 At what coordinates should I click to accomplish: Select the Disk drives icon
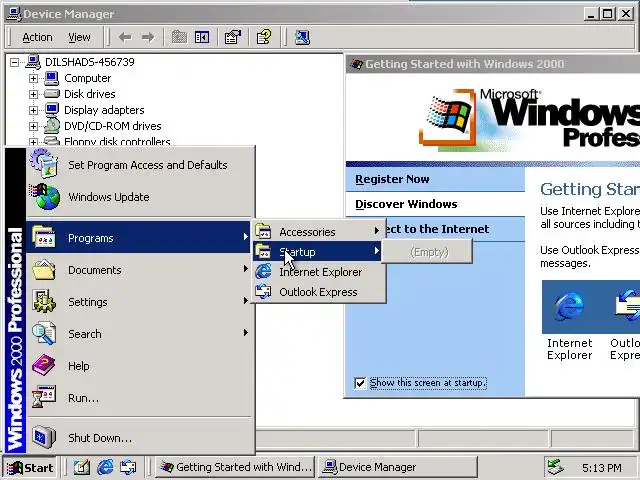coord(52,94)
